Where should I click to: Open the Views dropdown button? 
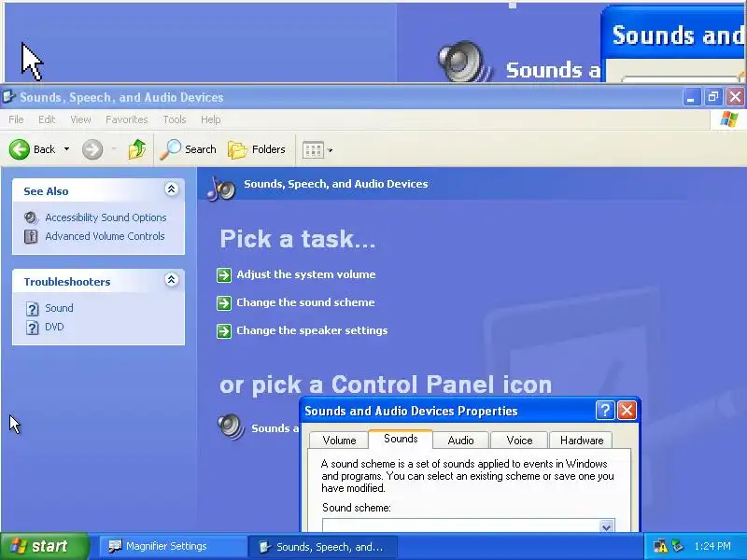pyautogui.click(x=317, y=150)
